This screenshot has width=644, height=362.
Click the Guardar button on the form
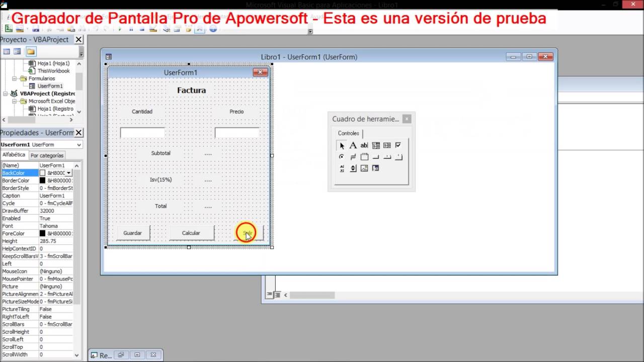(x=133, y=233)
